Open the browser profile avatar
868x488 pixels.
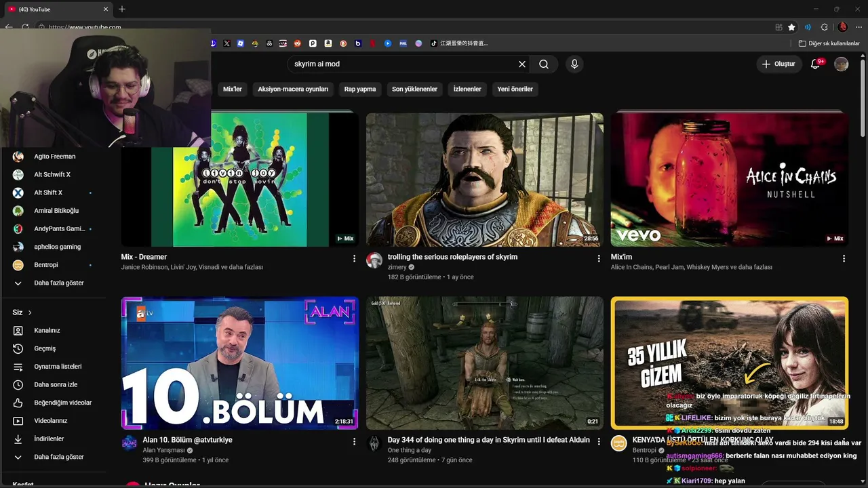coord(843,27)
